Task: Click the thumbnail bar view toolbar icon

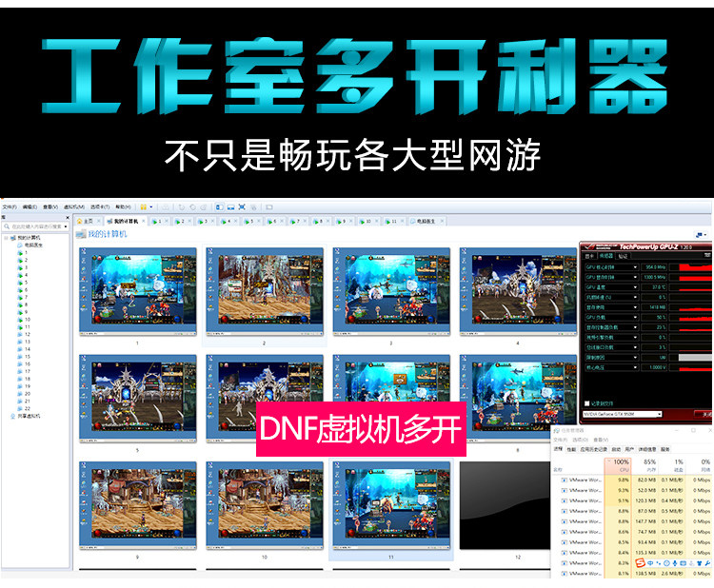Action: (x=231, y=207)
